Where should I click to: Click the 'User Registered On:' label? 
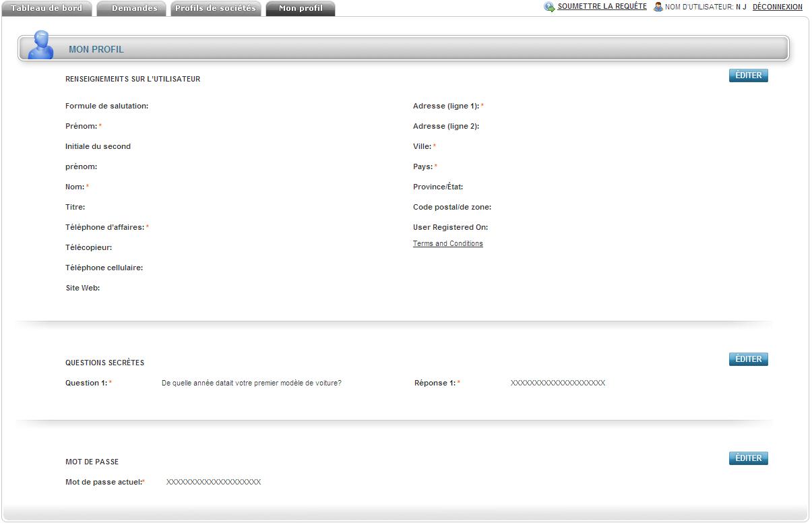pyautogui.click(x=450, y=227)
